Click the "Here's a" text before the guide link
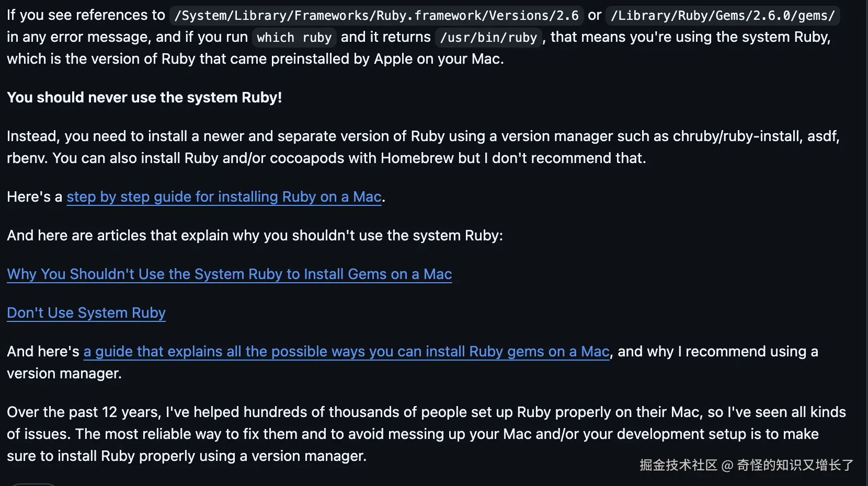This screenshot has width=868, height=486. (x=35, y=197)
